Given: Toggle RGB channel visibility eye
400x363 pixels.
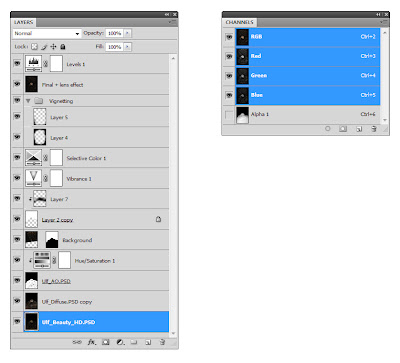Looking at the screenshot, I should click(x=229, y=37).
